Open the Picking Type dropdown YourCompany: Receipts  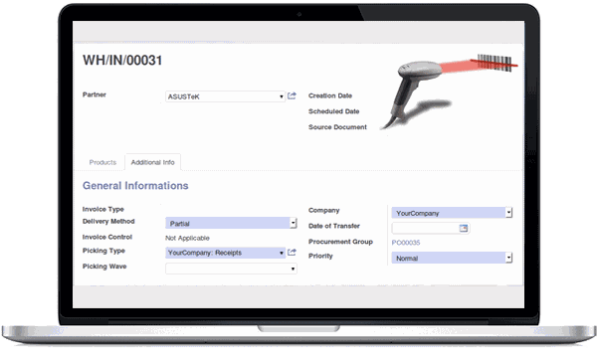226,253
